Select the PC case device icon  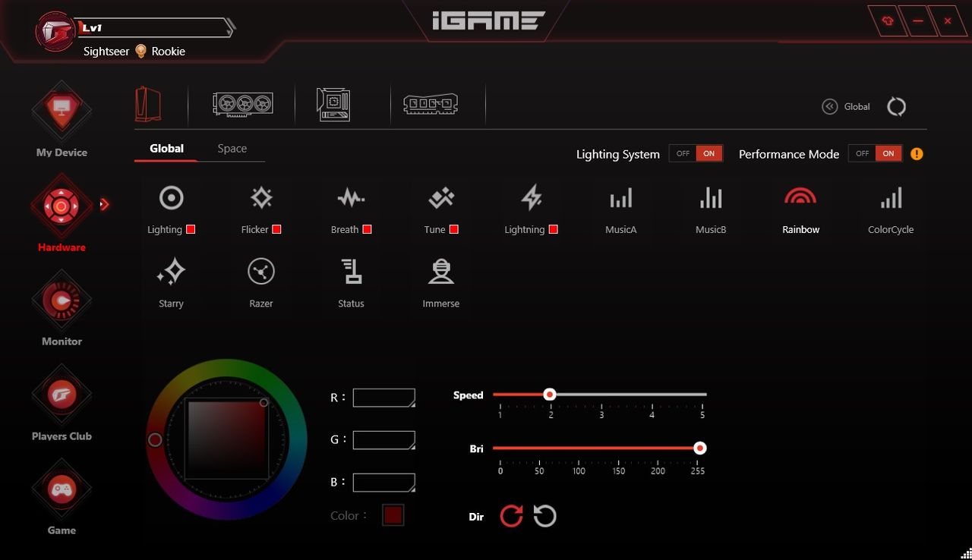pos(149,104)
